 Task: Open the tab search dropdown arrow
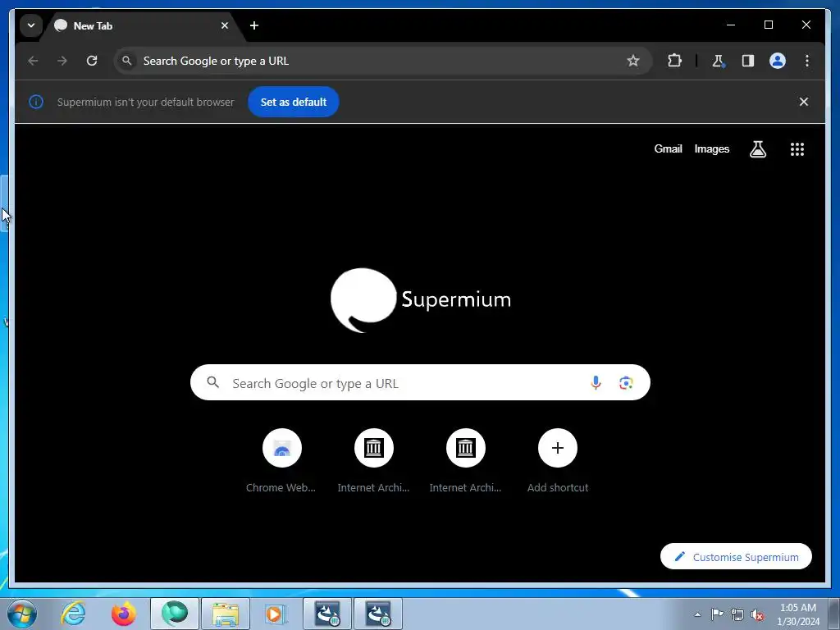coord(31,25)
